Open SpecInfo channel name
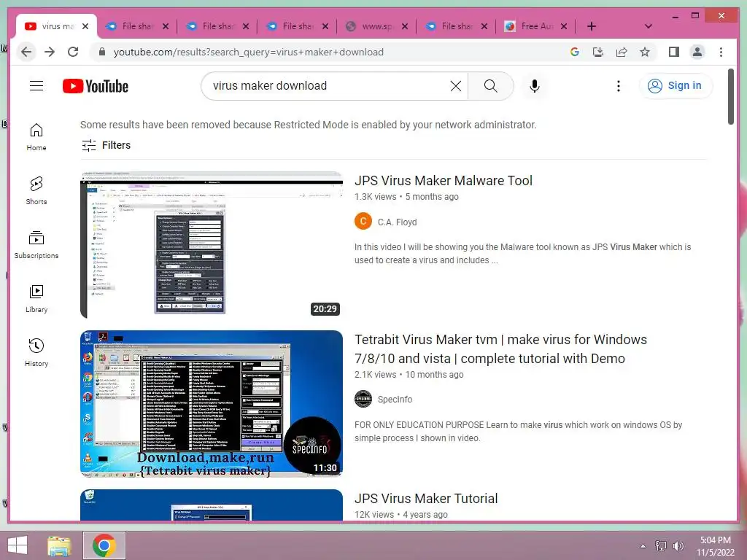Screen dimensions: 747x560 pos(395,400)
